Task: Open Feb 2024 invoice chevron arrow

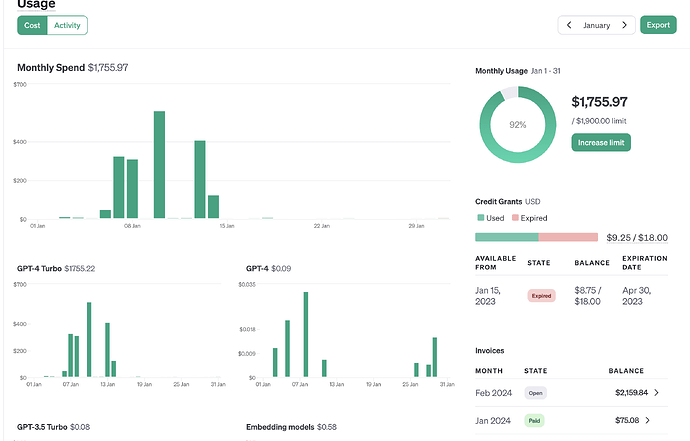Action: 656,393
